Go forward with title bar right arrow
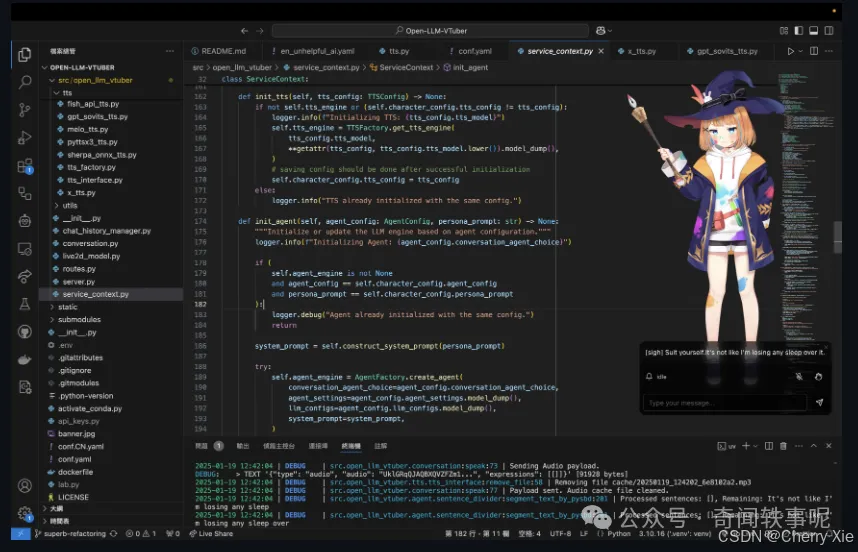This screenshot has width=858, height=552. (x=260, y=31)
